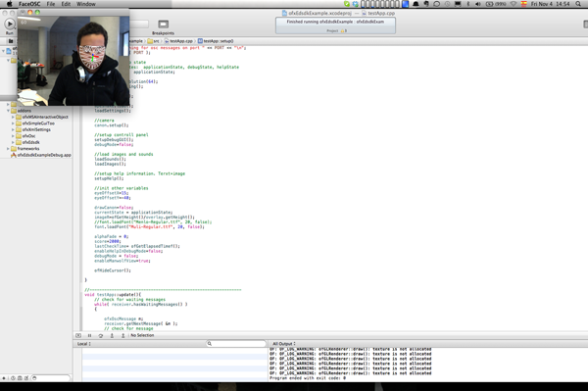This screenshot has width=588, height=391.
Task: Open the File menu
Action: (51, 4)
